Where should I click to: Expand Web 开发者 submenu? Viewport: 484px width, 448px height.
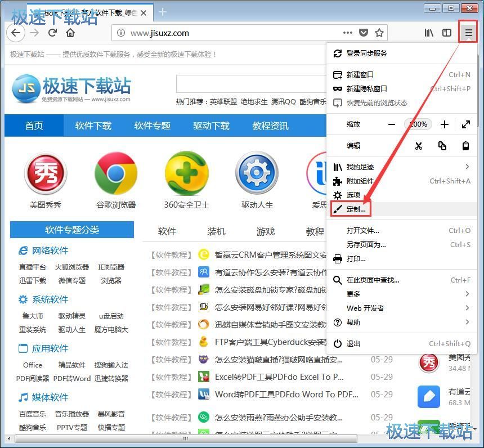coord(402,308)
